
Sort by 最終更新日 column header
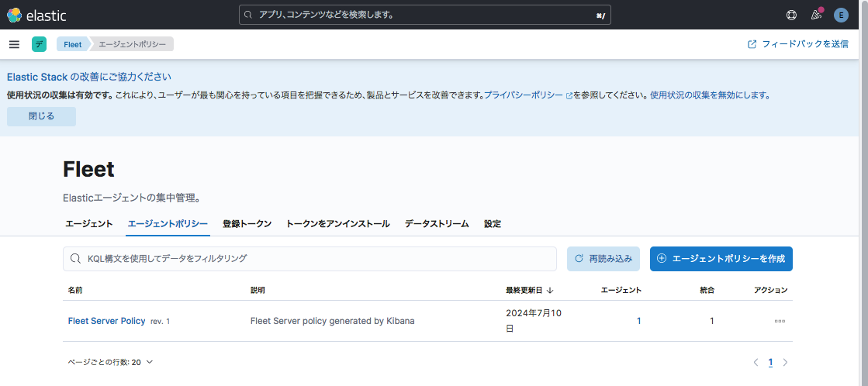(529, 290)
